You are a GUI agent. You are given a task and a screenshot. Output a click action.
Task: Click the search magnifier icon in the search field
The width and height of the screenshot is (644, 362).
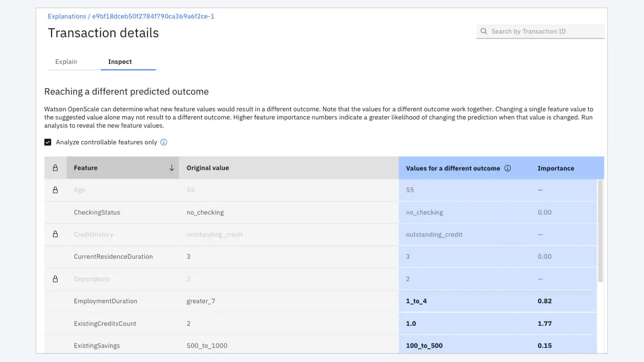point(484,31)
